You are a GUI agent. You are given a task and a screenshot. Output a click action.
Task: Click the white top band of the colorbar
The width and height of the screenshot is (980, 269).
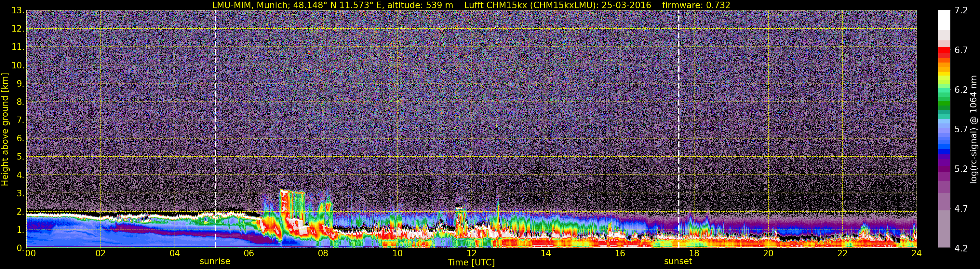click(x=944, y=20)
